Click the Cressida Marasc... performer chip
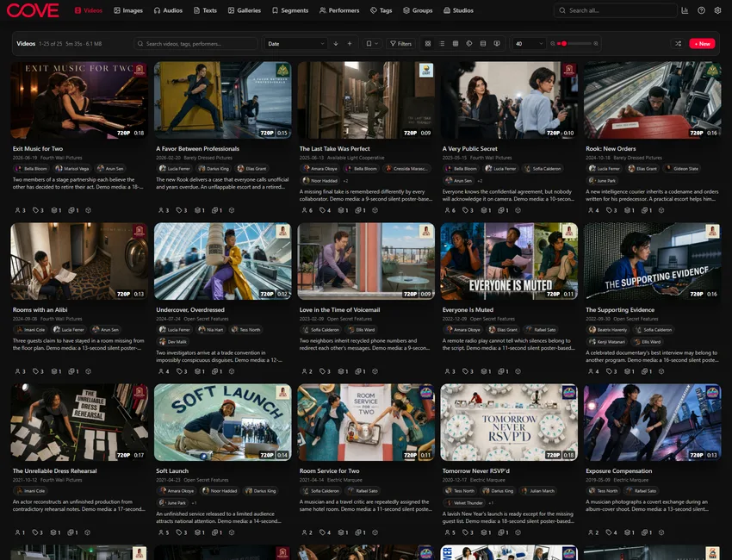The image size is (732, 560). click(x=406, y=169)
